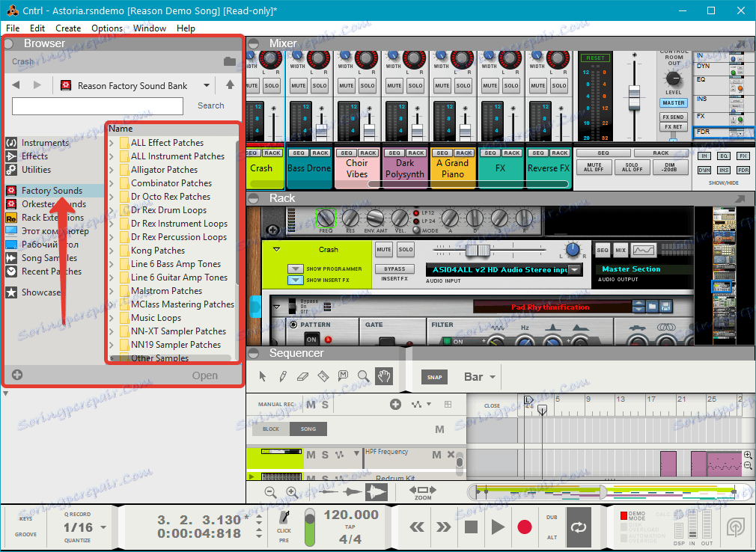Expand the Combinator Patches folder
756x552 pixels.
pyautogui.click(x=112, y=183)
